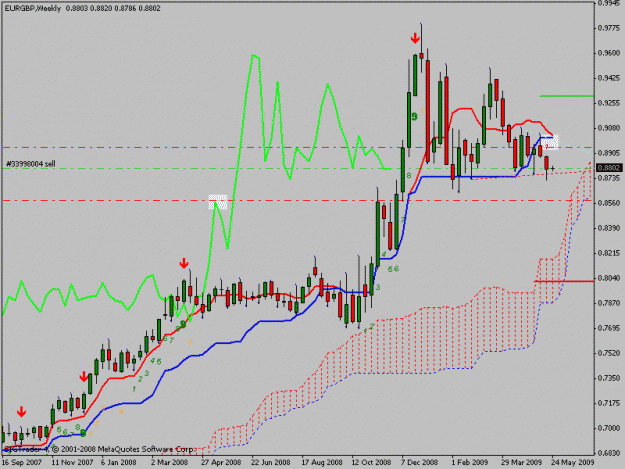Click the 0.7000 price axis label
Screen dimensions: 625x469
pyautogui.click(x=609, y=428)
